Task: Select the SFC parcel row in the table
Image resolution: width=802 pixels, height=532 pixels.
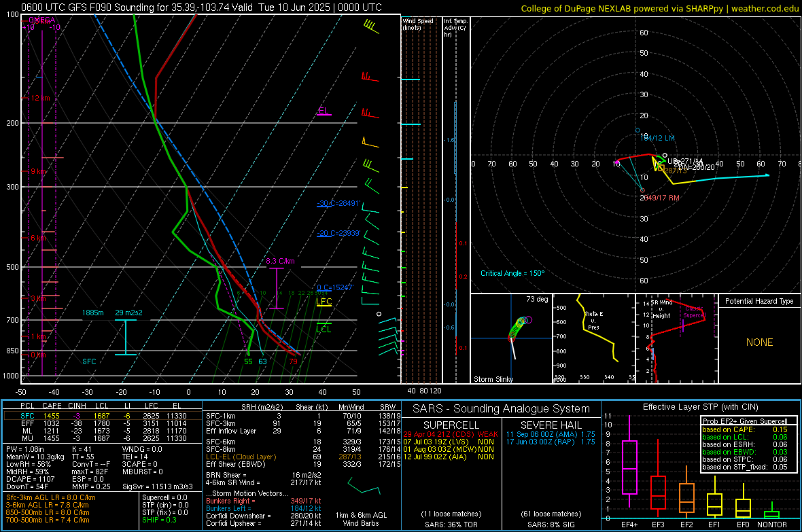Action: pos(103,416)
